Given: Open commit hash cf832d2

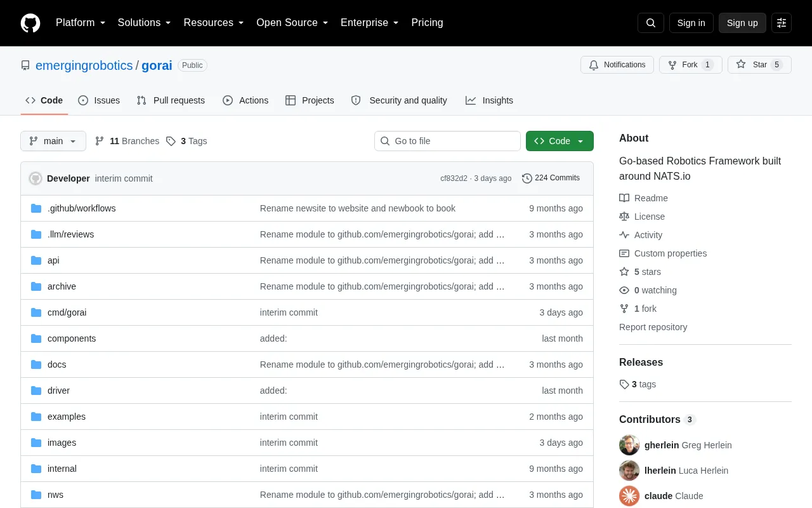Looking at the screenshot, I should 454,178.
